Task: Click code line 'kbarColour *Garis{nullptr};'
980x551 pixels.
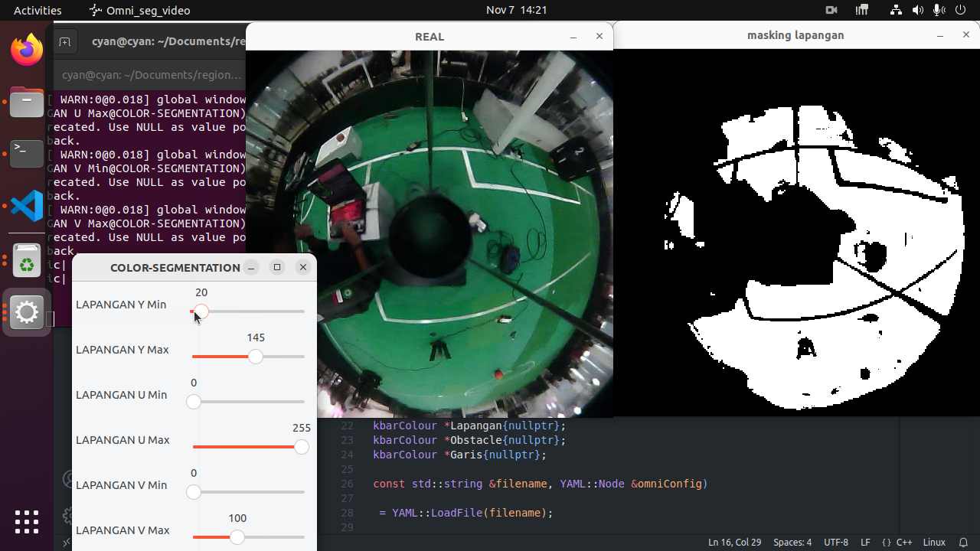Action: (x=460, y=455)
